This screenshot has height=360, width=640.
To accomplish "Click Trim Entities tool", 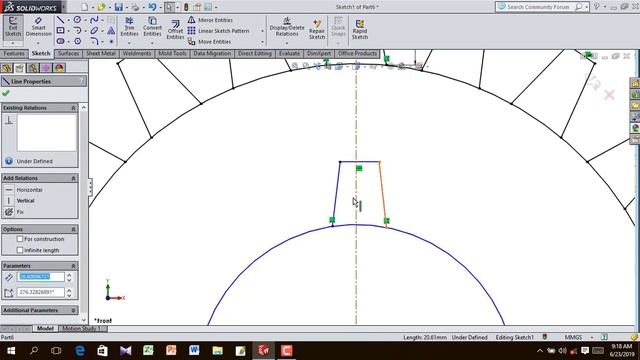I will tap(129, 27).
